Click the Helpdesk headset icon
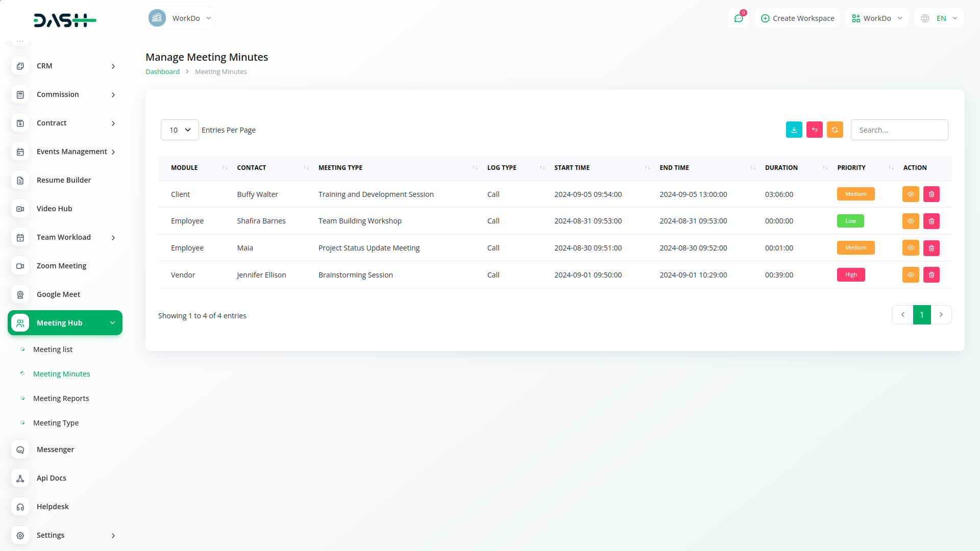 click(x=20, y=507)
